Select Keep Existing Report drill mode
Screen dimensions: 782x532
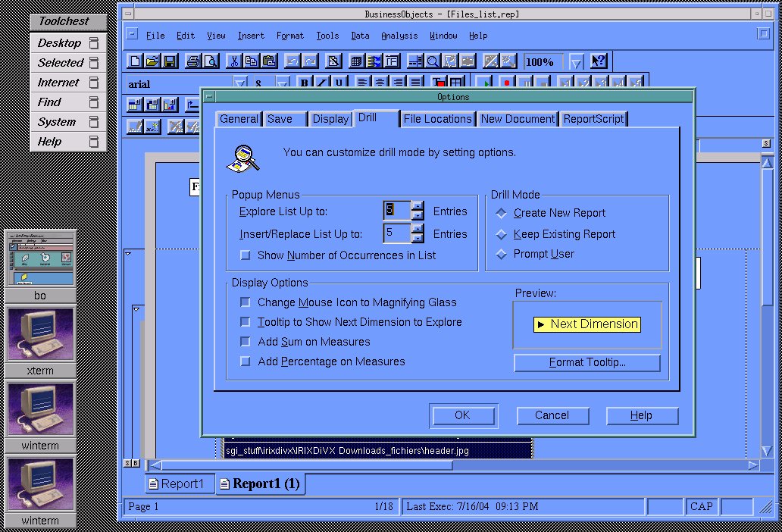coord(502,234)
